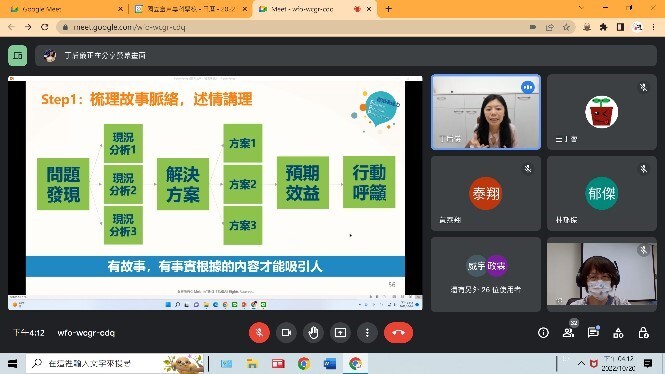This screenshot has width=665, height=374.
Task: Open Meet's three-dot more options menu
Action: (x=367, y=333)
